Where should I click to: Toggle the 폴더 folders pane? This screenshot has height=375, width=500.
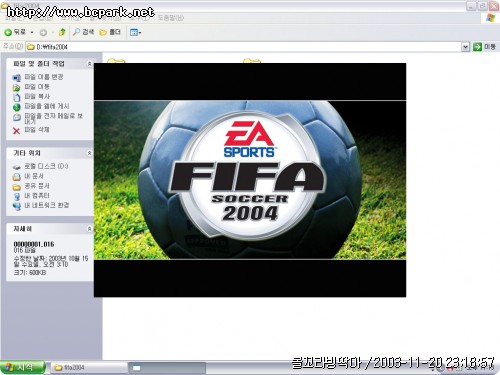click(110, 32)
